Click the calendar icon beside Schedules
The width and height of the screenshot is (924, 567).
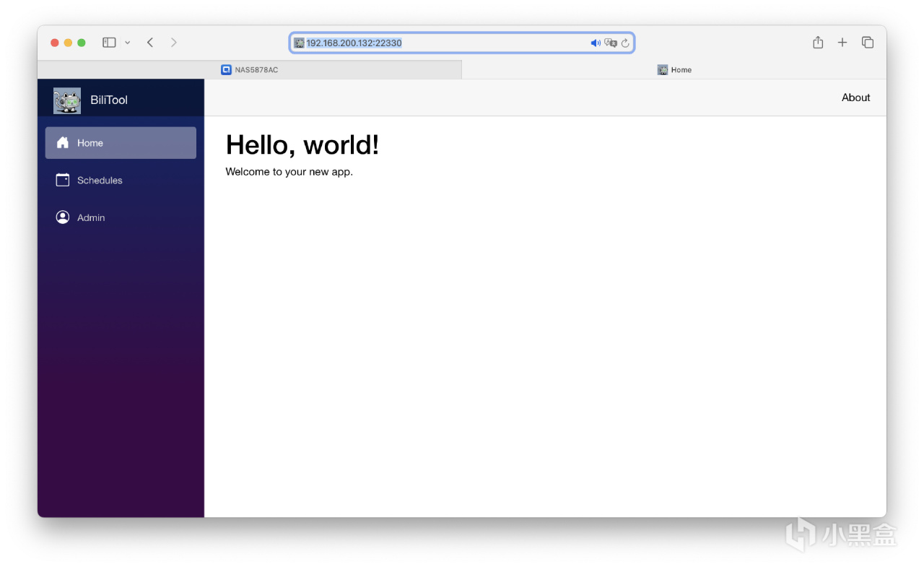[x=63, y=180]
